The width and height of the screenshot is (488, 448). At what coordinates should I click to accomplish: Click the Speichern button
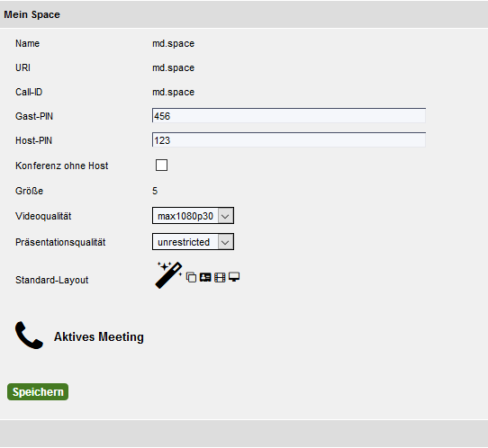(x=38, y=391)
